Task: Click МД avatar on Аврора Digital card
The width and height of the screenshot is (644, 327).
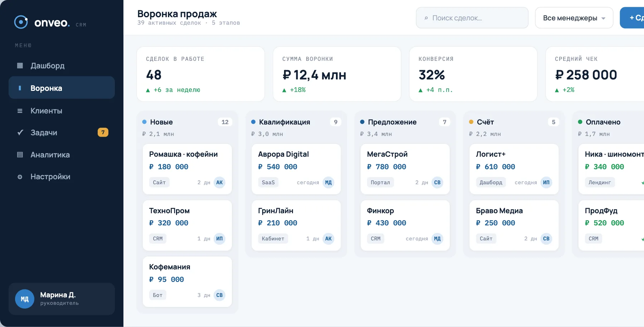Action: click(328, 182)
